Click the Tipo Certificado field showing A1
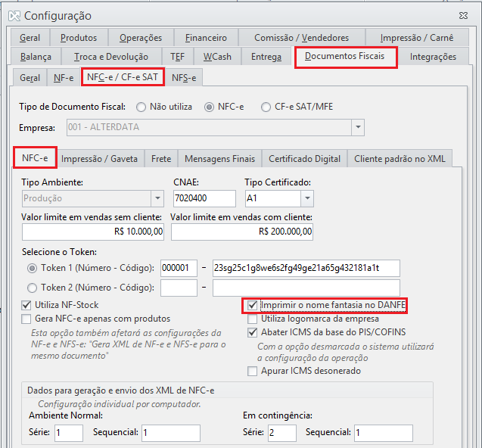Image resolution: width=482 pixels, height=448 pixels. coord(273,198)
